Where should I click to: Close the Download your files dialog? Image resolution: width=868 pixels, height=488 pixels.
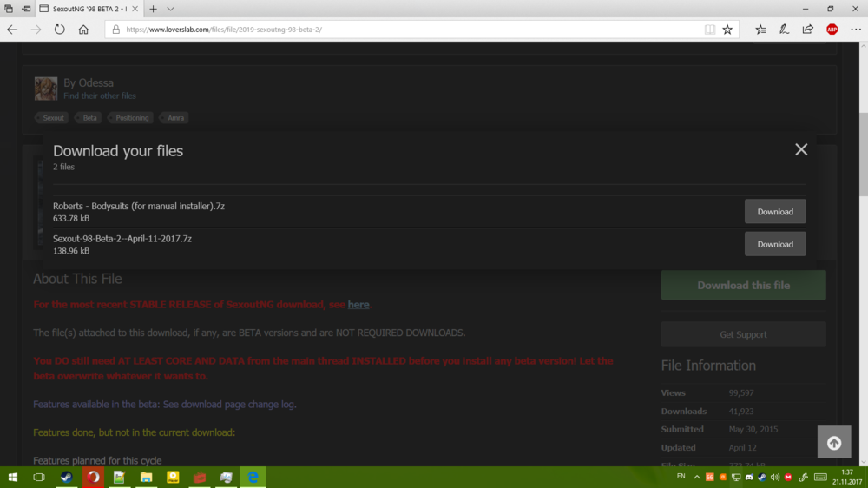pyautogui.click(x=801, y=149)
